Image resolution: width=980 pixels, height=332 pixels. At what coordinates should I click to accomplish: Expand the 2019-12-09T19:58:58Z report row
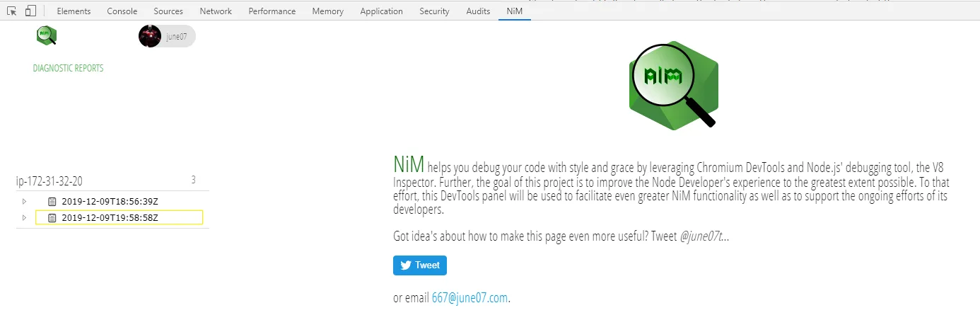tap(24, 217)
